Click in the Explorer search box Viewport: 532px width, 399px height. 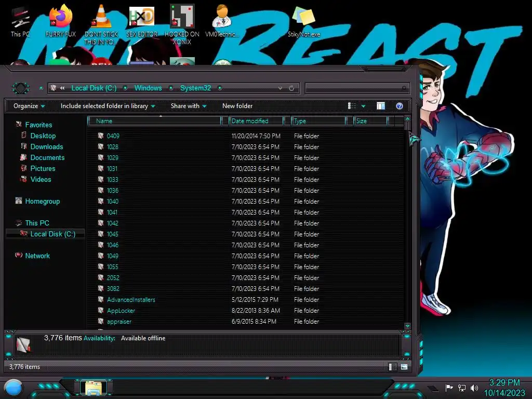(357, 88)
